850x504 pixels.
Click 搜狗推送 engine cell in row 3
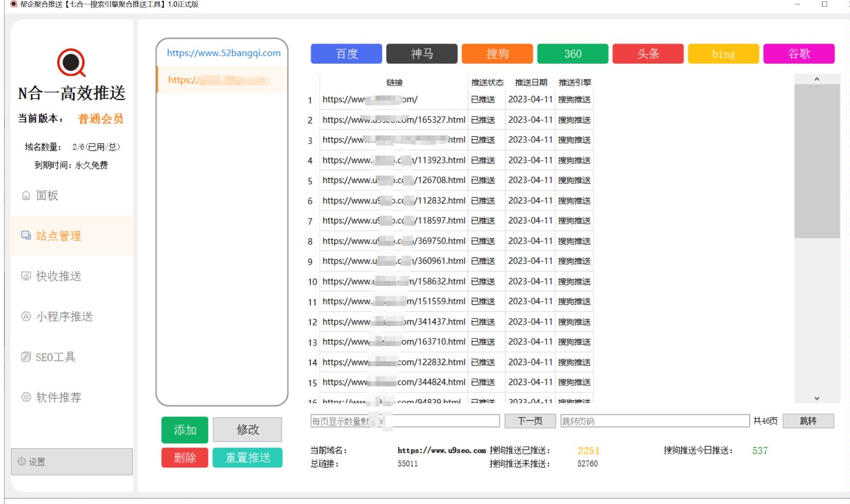tap(574, 140)
